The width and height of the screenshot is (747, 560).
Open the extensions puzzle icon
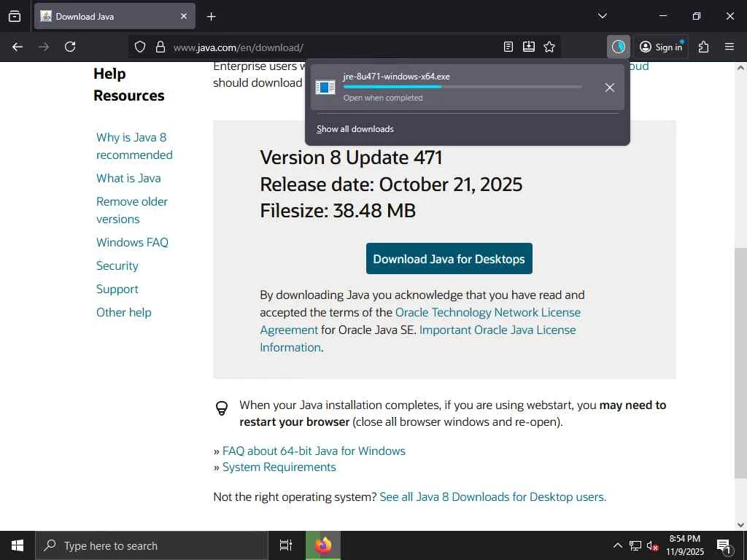point(704,47)
